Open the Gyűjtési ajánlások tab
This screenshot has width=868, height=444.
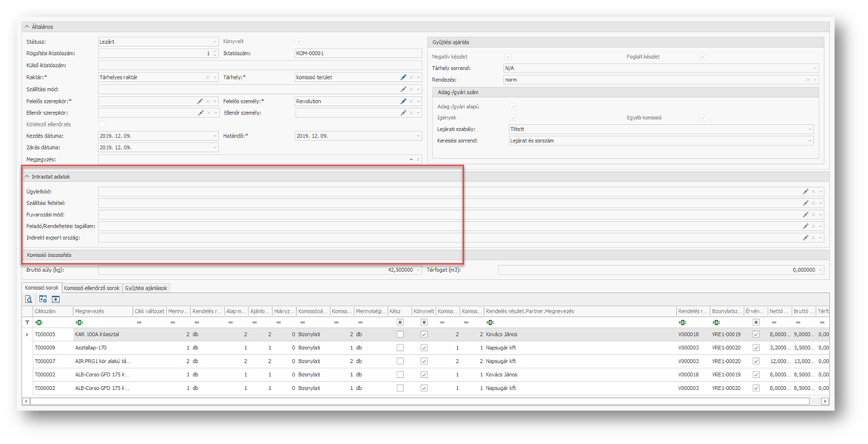[x=146, y=288]
